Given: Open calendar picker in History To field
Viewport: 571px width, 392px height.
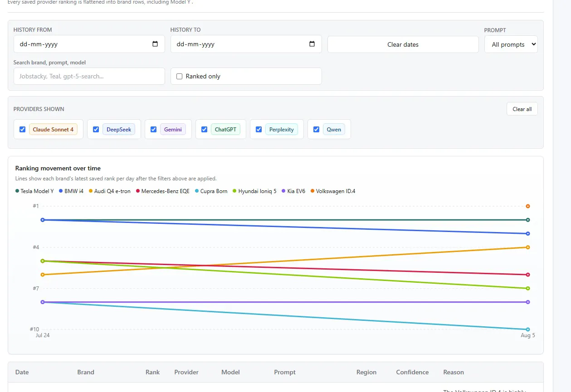Looking at the screenshot, I should (x=312, y=44).
